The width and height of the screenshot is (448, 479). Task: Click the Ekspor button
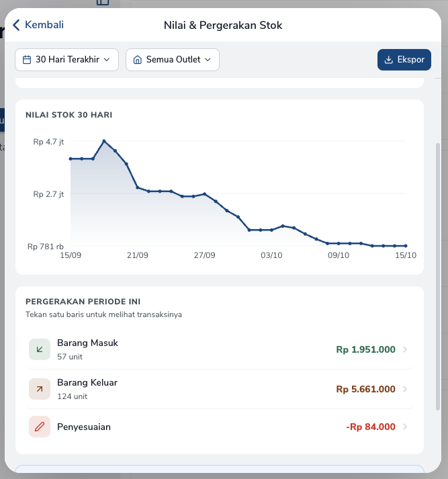404,60
